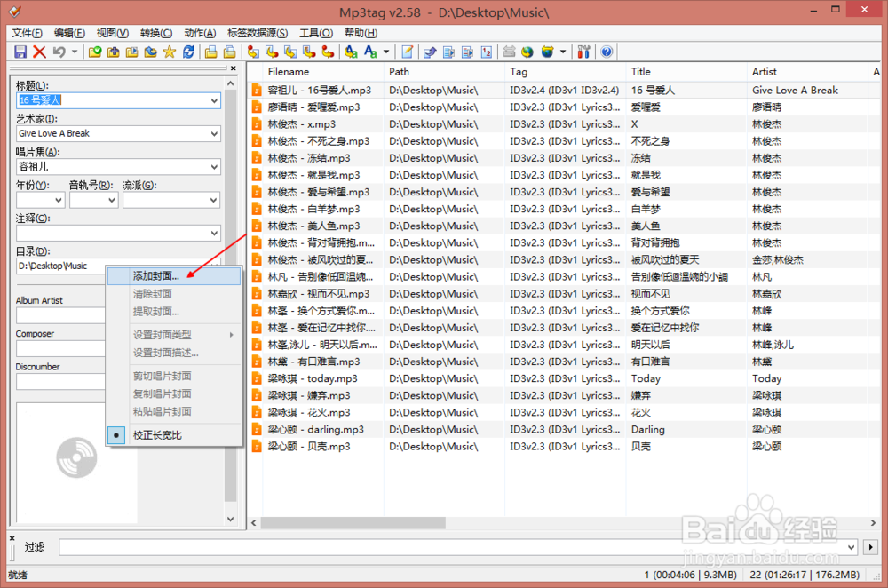Viewport: 888px width, 588px height.
Task: Click into the 过滤 filter text field
Action: click(x=452, y=547)
